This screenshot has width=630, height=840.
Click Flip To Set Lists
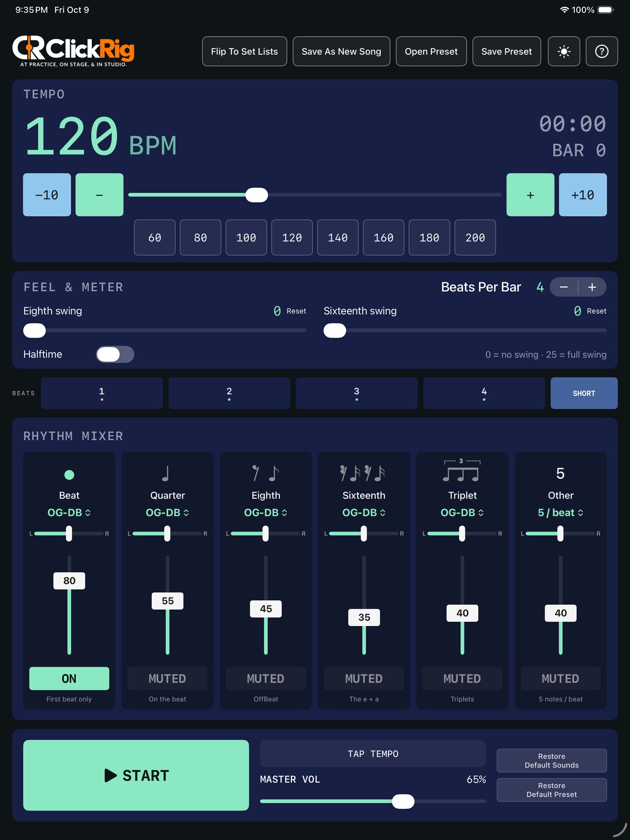point(245,51)
